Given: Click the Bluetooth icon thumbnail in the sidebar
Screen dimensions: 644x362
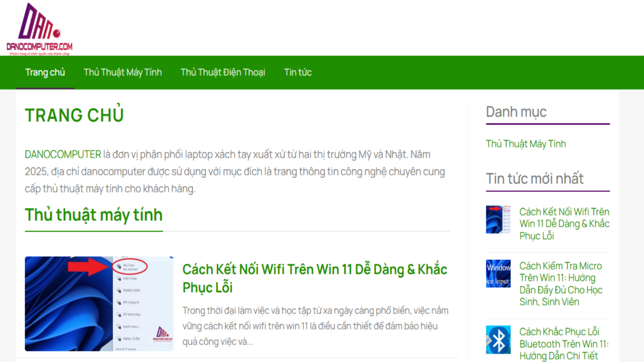Looking at the screenshot, I should pos(498,340).
